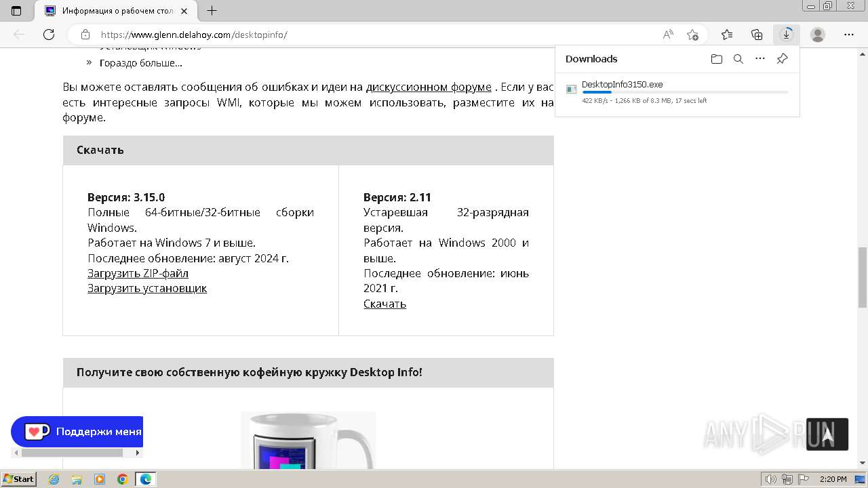
Task: Launch Google Chrome from the taskbar
Action: (x=123, y=479)
